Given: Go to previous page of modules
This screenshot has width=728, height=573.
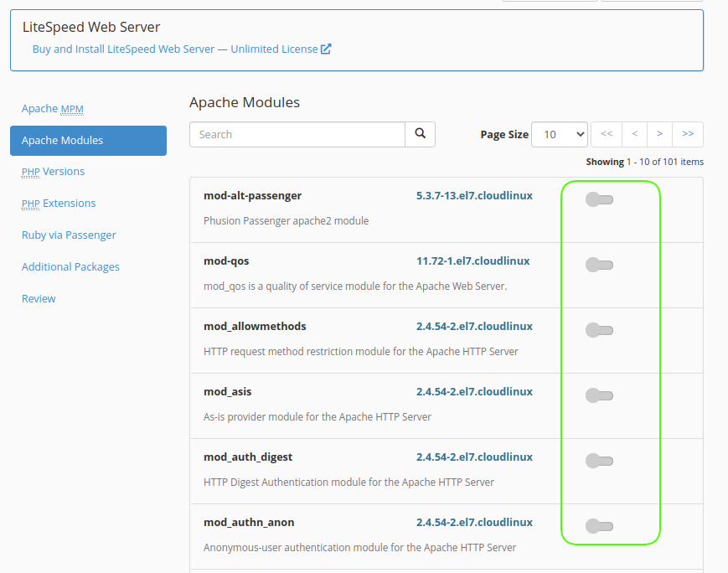Looking at the screenshot, I should pyautogui.click(x=634, y=134).
